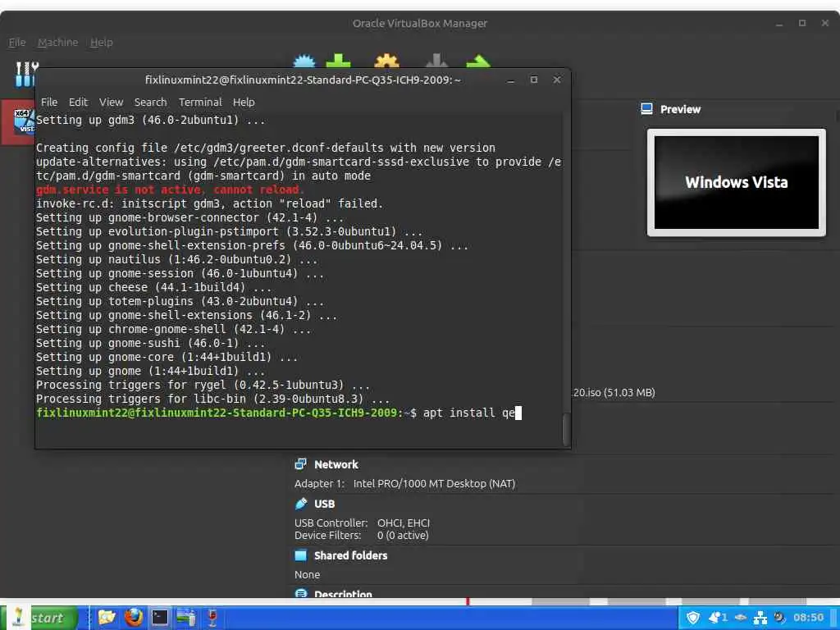The height and width of the screenshot is (630, 840).
Task: Click the 'USB Controller: OHCI, EHCI' line
Action: pyautogui.click(x=362, y=523)
